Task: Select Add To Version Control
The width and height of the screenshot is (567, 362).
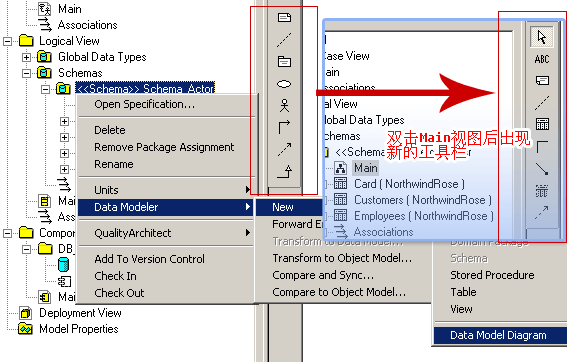Action: tap(167, 259)
